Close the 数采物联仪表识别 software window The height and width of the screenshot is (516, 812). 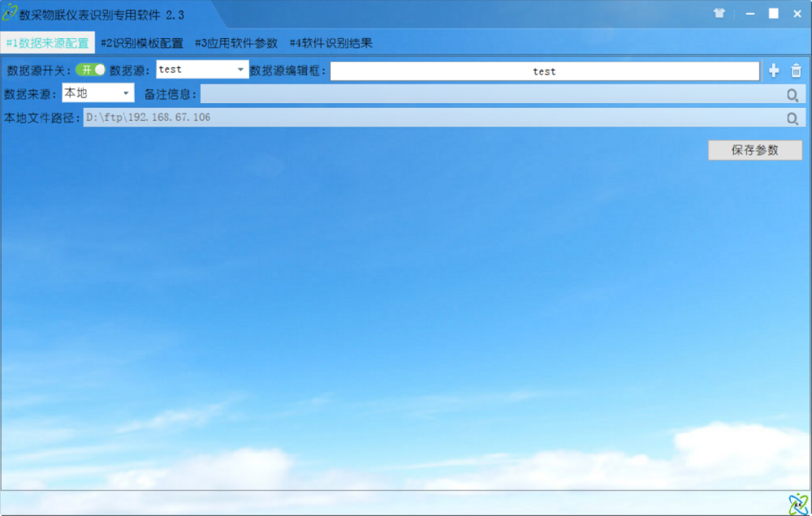tap(797, 14)
